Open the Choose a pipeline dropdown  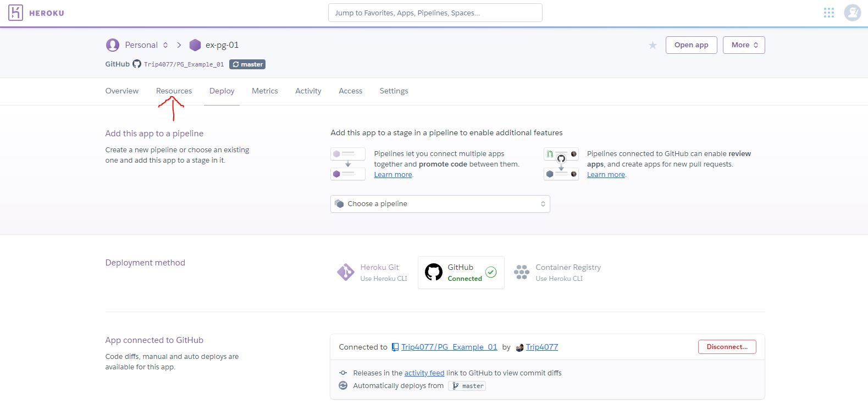pyautogui.click(x=440, y=204)
